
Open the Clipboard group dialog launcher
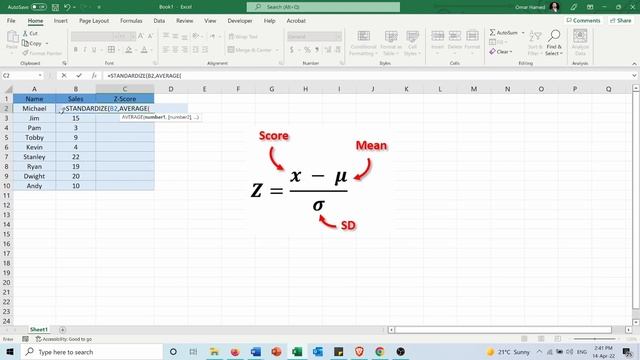(64, 63)
